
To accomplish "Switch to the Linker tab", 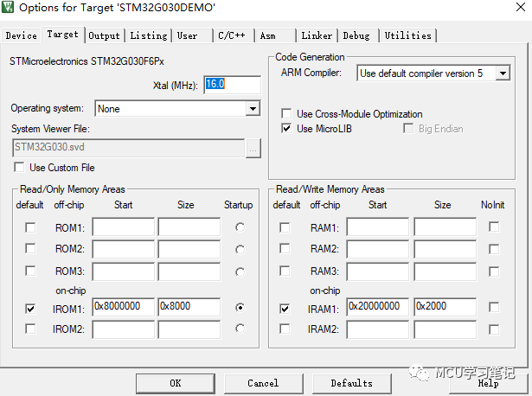I will pyautogui.click(x=317, y=35).
